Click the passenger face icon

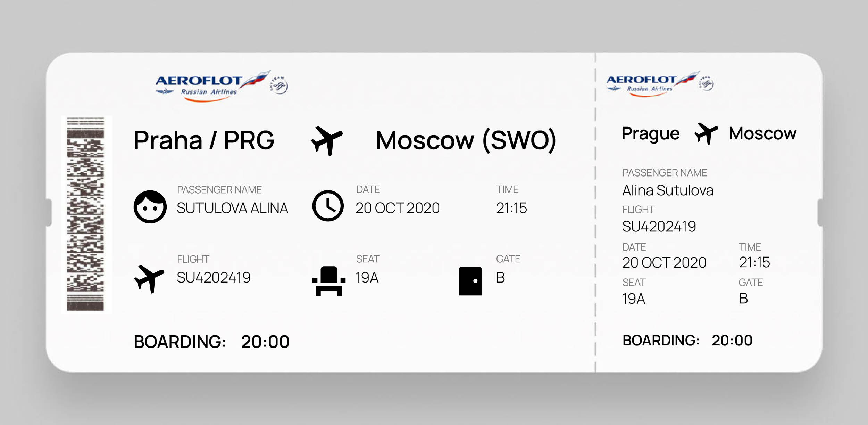point(150,207)
